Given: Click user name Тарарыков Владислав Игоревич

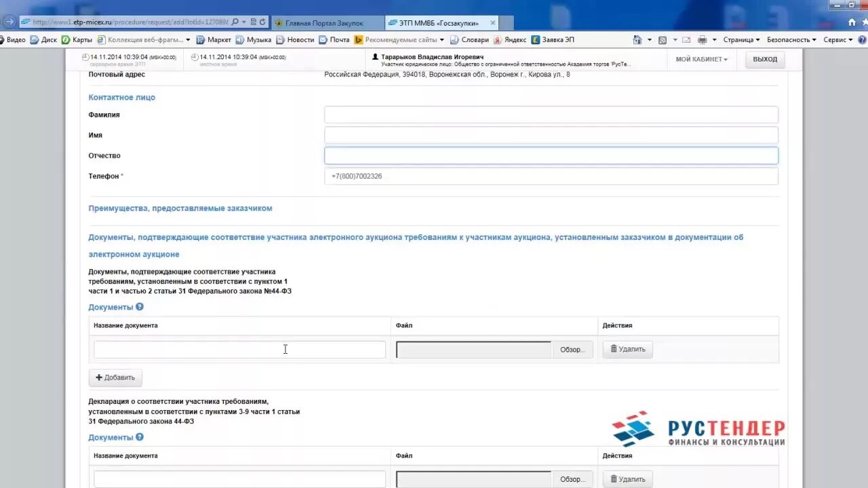Looking at the screenshot, I should (432, 57).
